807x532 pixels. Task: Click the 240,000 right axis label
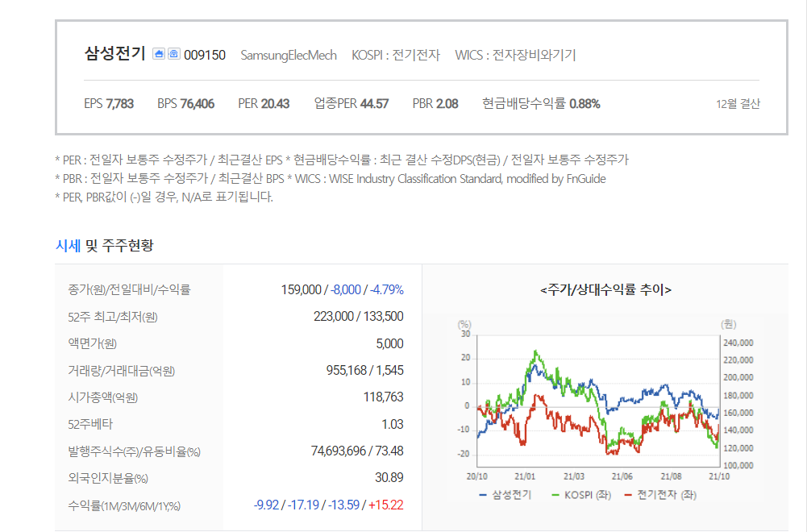[x=738, y=343]
